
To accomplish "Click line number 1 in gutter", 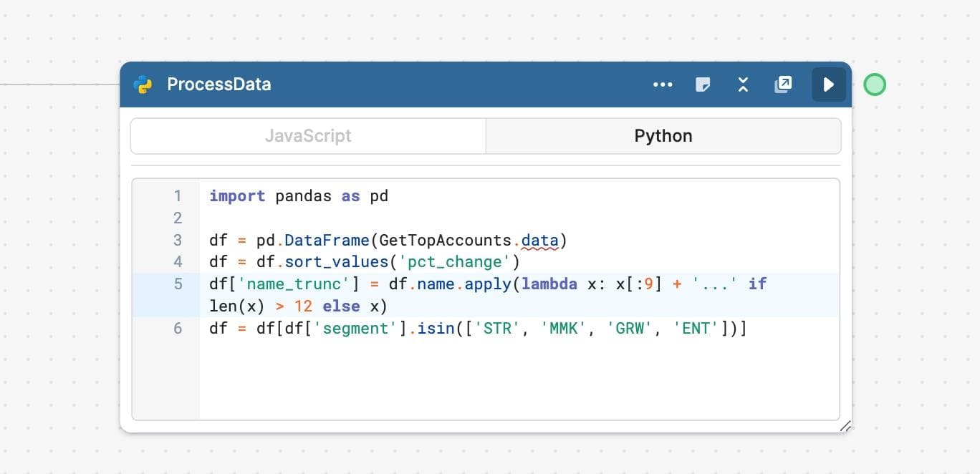I will 178,195.
